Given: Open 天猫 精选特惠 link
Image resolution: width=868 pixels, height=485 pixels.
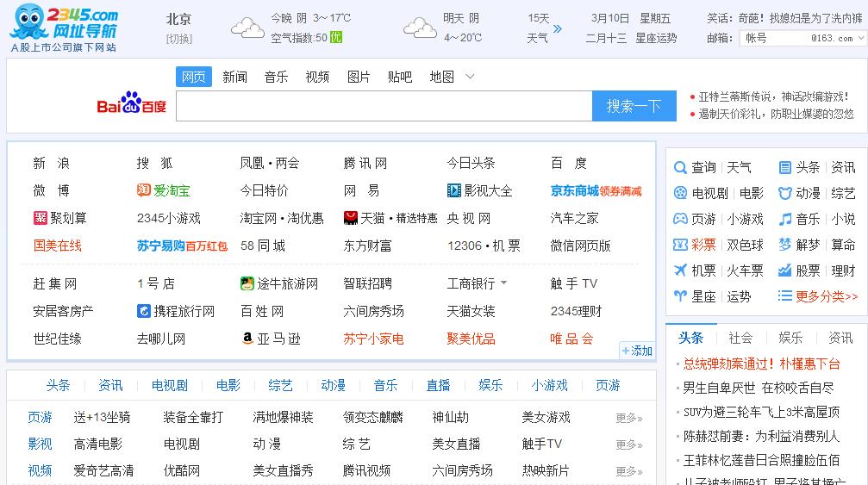Looking at the screenshot, I should 390,218.
